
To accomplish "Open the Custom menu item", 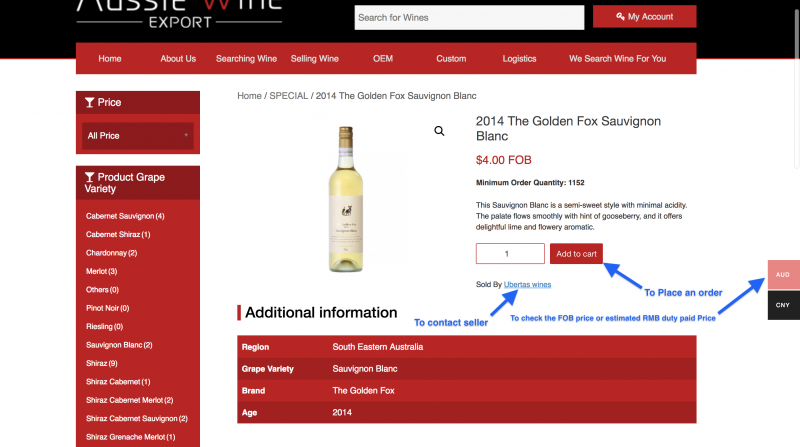I will [x=451, y=59].
